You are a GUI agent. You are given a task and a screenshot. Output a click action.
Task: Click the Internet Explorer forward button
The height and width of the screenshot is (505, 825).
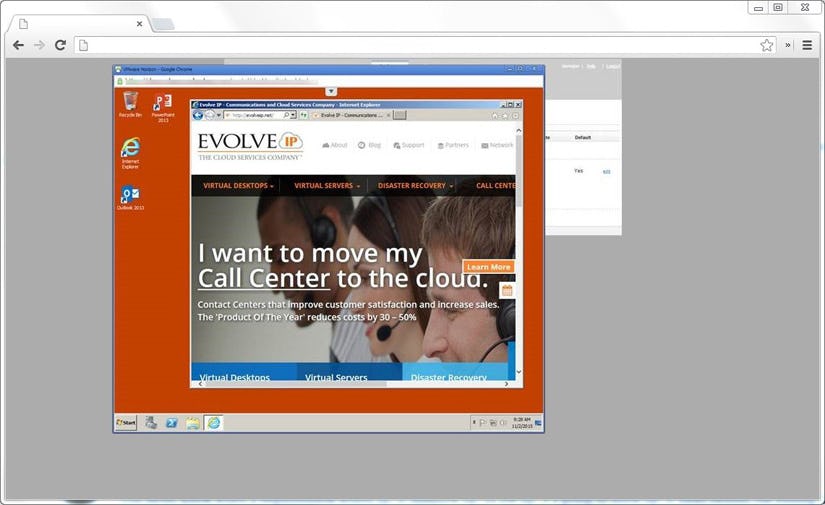pos(209,115)
